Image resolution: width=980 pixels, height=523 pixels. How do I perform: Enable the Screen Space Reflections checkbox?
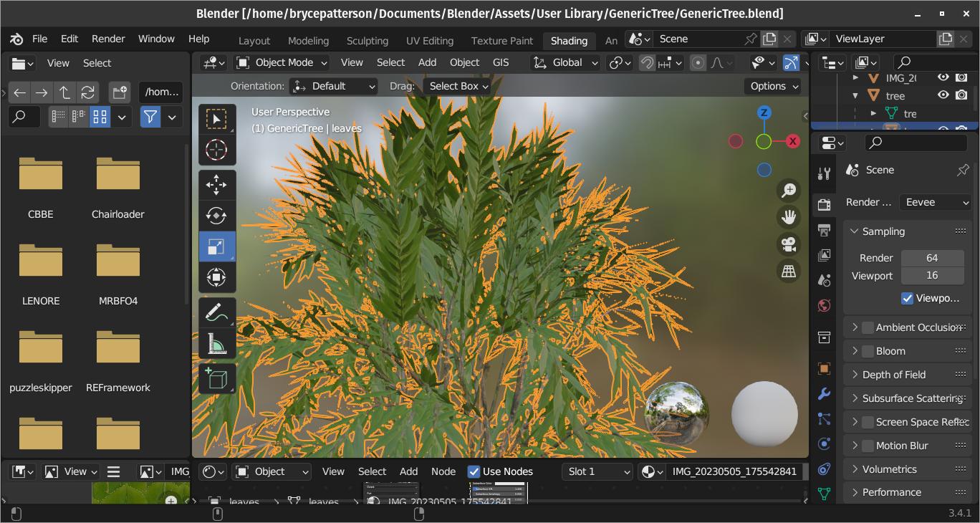(x=868, y=422)
